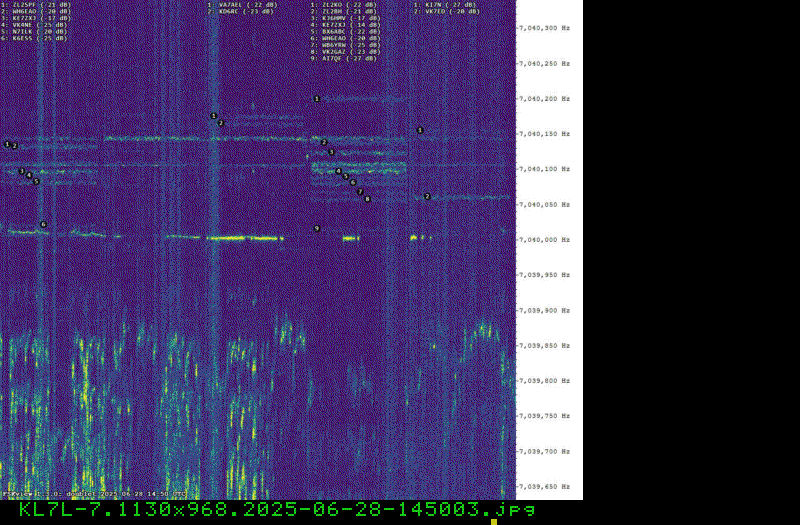Click the 7,039,700 Hz frequency label

(544, 452)
